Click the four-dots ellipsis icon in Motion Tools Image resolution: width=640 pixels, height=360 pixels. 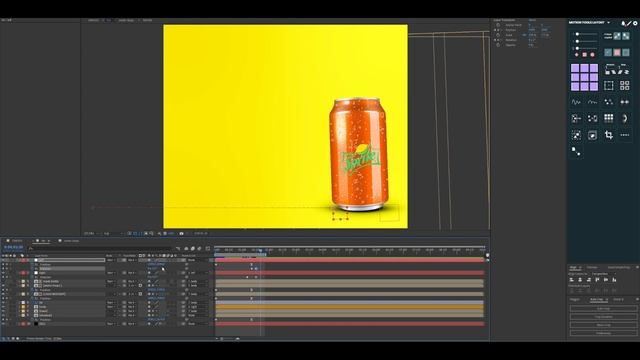pyautogui.click(x=625, y=135)
